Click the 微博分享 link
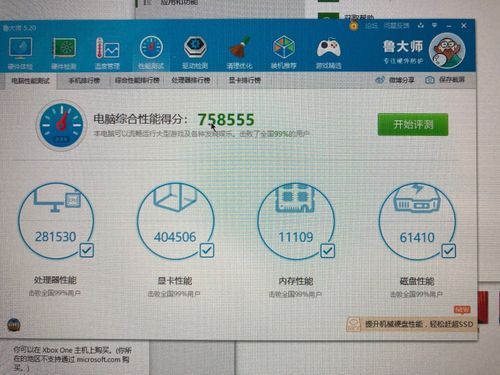The width and height of the screenshot is (500, 375). coord(401,80)
